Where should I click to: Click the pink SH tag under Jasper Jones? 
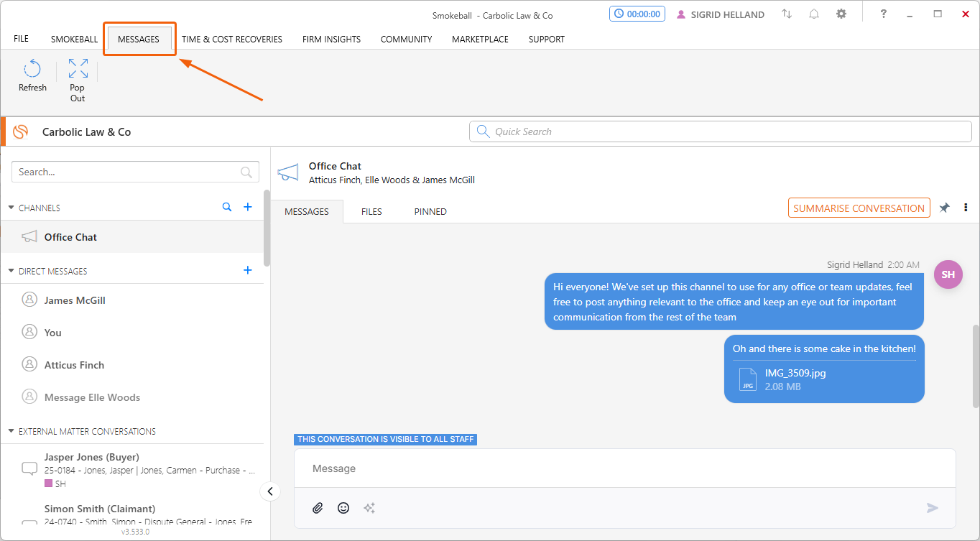pos(55,484)
